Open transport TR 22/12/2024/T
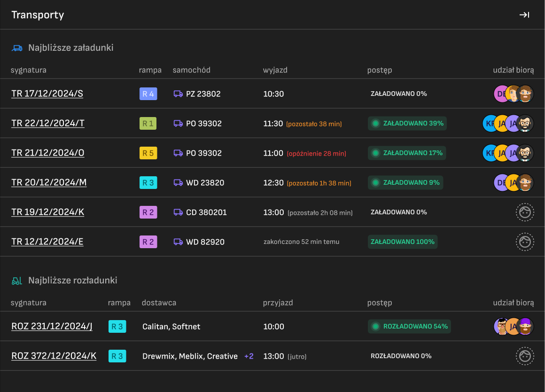The image size is (545, 392). (x=48, y=123)
